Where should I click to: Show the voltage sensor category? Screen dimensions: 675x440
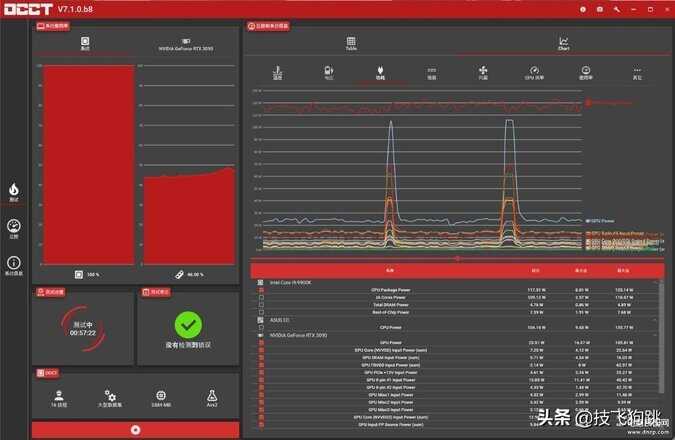point(329,72)
